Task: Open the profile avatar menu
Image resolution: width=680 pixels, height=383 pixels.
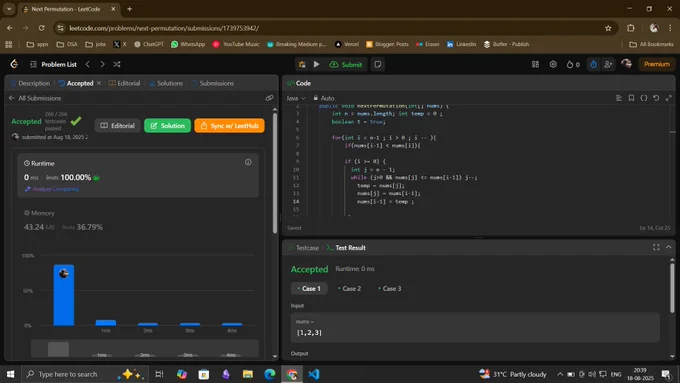Action: click(626, 64)
